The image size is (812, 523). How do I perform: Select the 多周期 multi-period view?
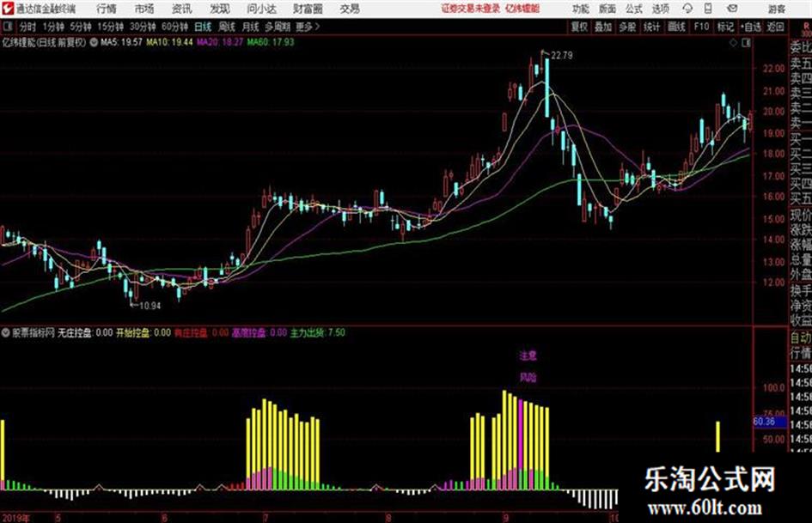pos(278,27)
